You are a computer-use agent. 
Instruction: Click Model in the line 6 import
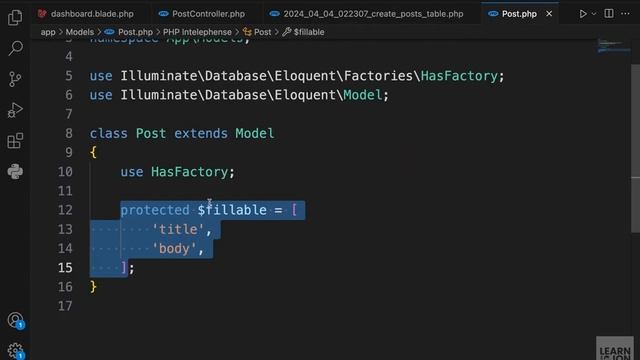coord(362,95)
